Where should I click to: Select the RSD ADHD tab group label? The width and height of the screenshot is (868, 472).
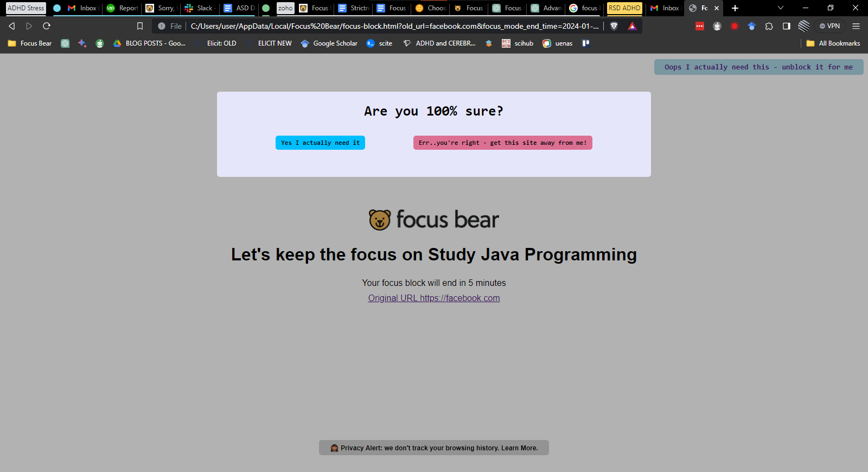coord(624,8)
